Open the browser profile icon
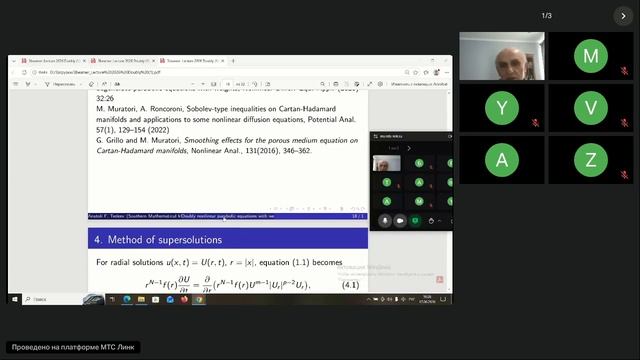This screenshot has height=360, width=640. pos(436,72)
